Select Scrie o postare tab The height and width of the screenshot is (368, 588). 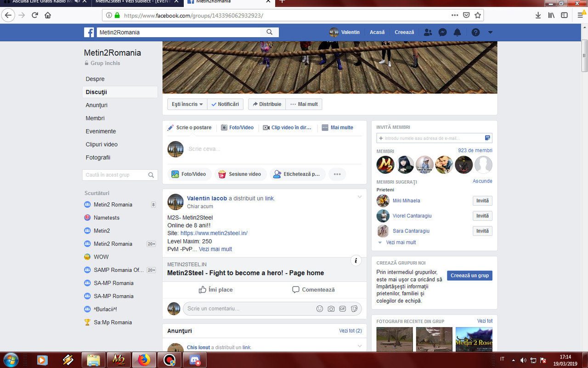pos(189,127)
